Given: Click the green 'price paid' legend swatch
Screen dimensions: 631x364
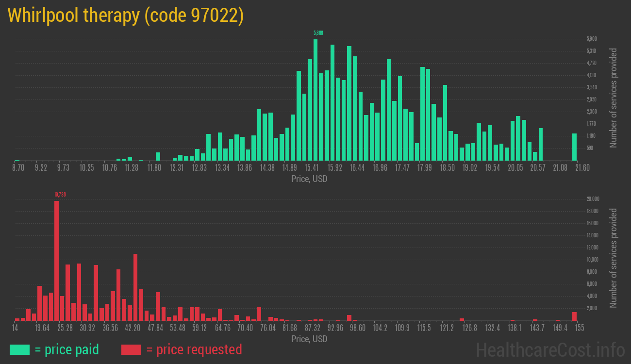Looking at the screenshot, I should point(19,349).
